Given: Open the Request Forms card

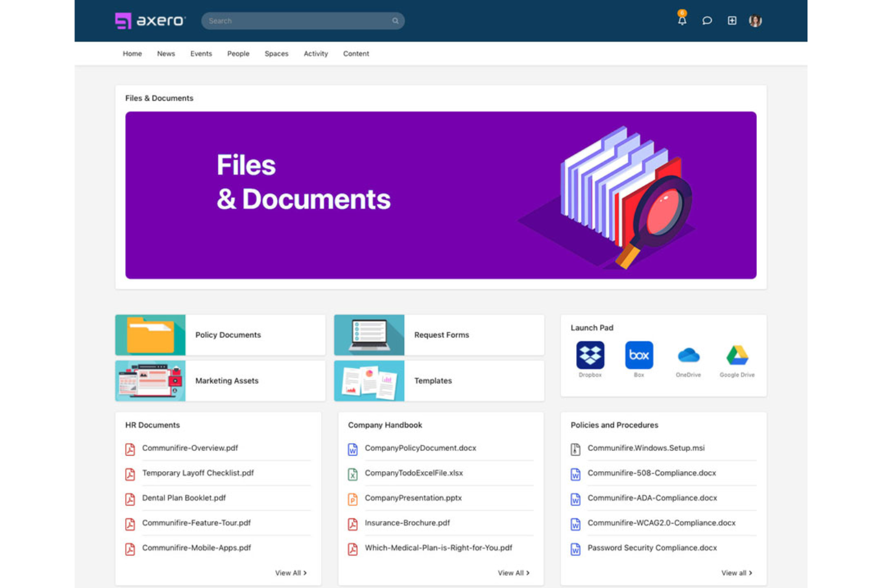Looking at the screenshot, I should coord(439,335).
